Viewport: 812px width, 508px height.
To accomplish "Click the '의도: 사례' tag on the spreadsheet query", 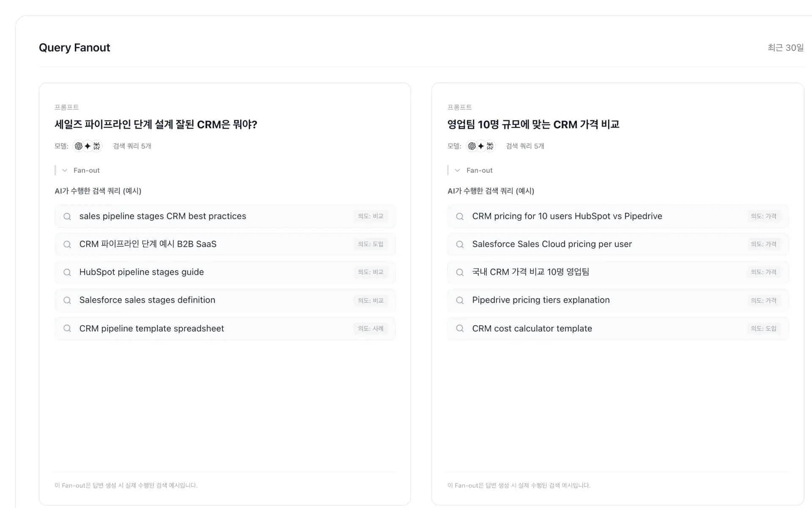I will click(370, 329).
